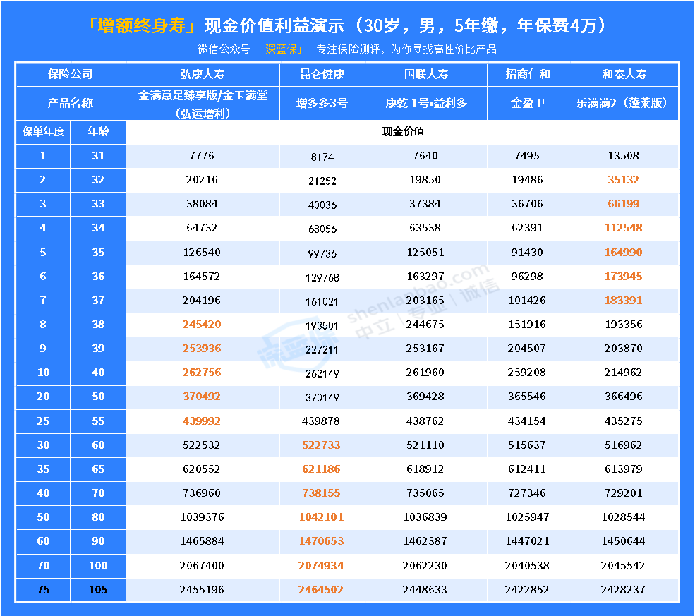
Task: Select the 弘康人寿 company header
Action: pyautogui.click(x=203, y=74)
